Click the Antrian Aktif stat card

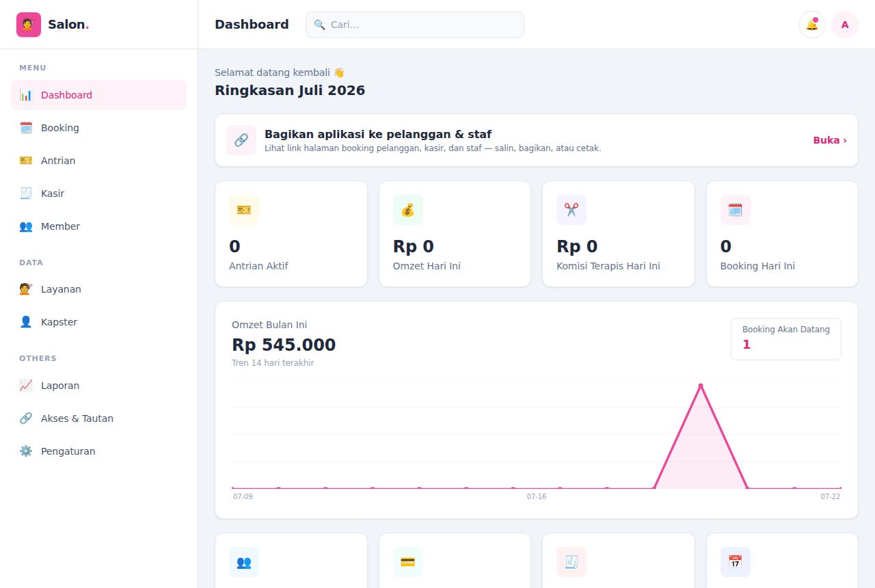(291, 234)
